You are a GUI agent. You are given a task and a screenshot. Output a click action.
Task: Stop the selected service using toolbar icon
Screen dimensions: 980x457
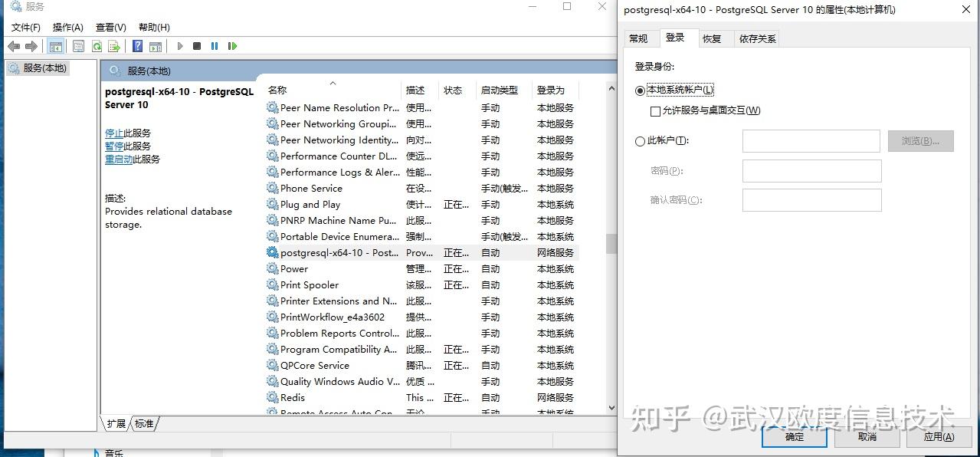[x=198, y=46]
